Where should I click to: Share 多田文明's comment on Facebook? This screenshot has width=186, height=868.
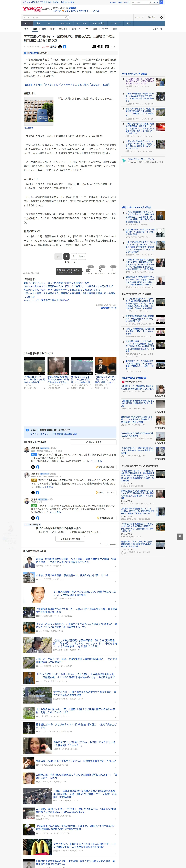pos(38,467)
